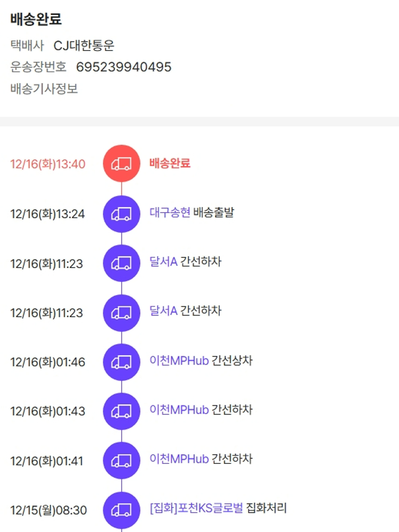Open 이천MPHub link in the 01:41 row
The height and width of the screenshot is (532, 399).
[x=179, y=459]
